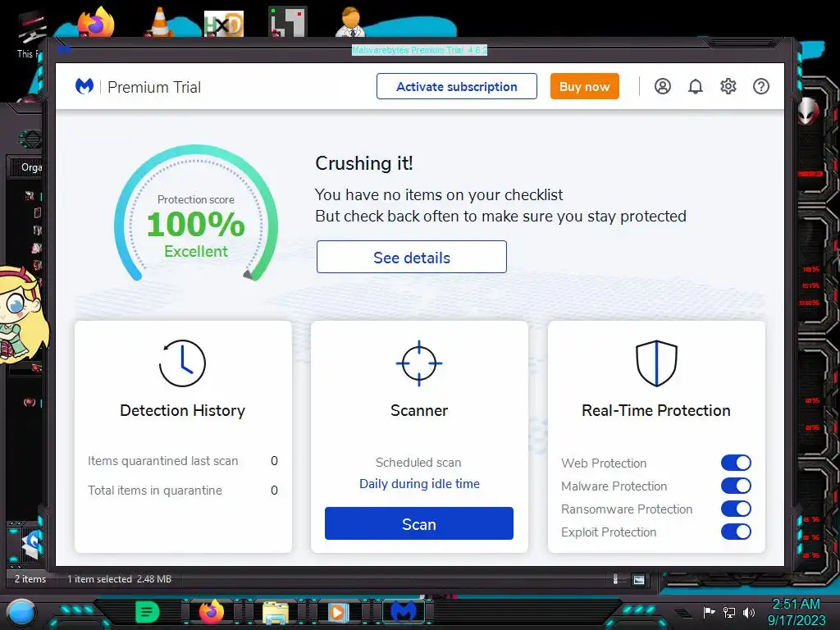The width and height of the screenshot is (840, 630).
Task: Open the grey maze-pattern desktop shortcut
Action: click(288, 22)
